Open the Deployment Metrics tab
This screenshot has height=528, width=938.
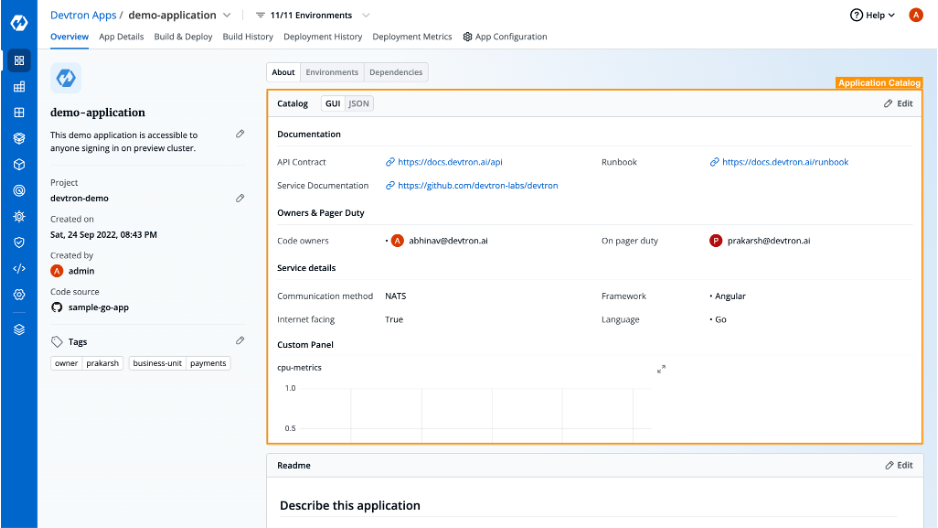(x=412, y=36)
